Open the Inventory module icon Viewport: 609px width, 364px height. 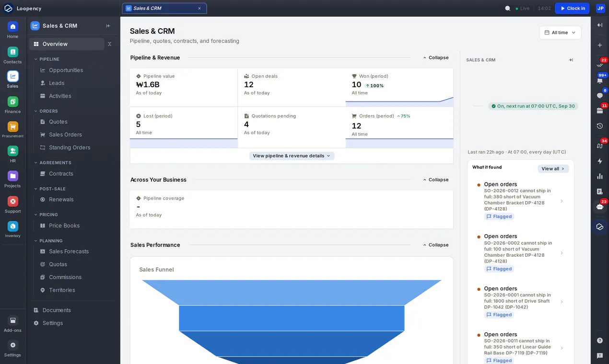point(13,226)
